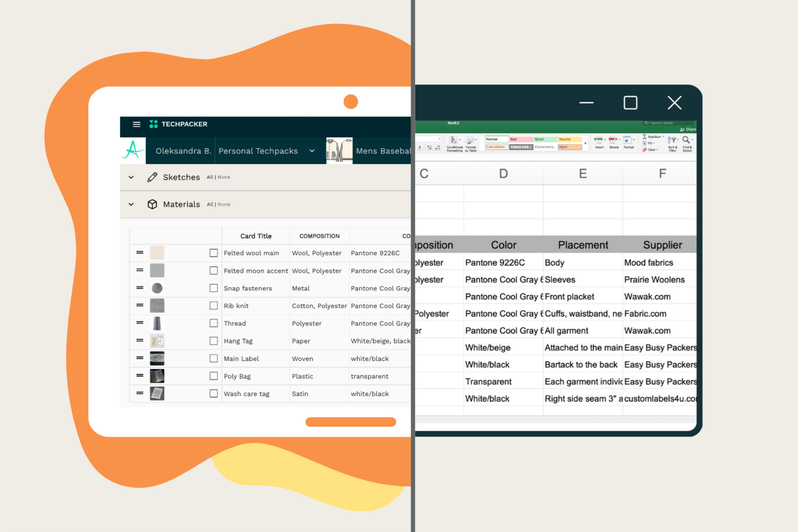Open the Personal Techpacks dropdown arrow
Screen dimensions: 798x532
312,151
